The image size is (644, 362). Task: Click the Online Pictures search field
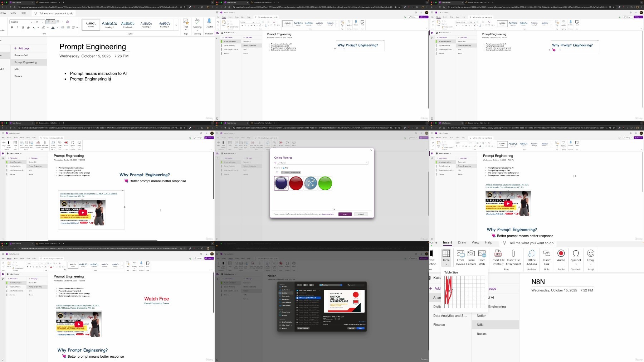(x=323, y=163)
